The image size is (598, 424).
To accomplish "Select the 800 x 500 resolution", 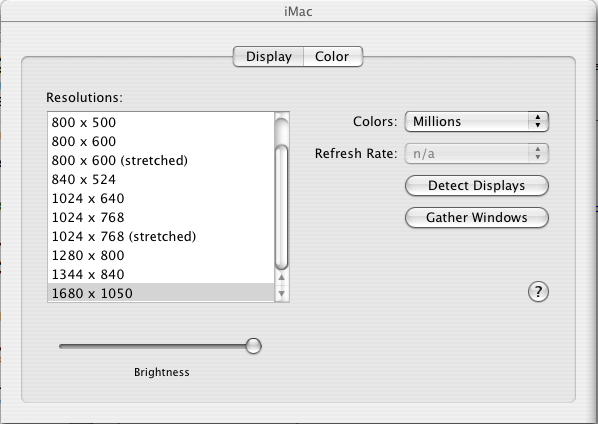I will click(161, 122).
